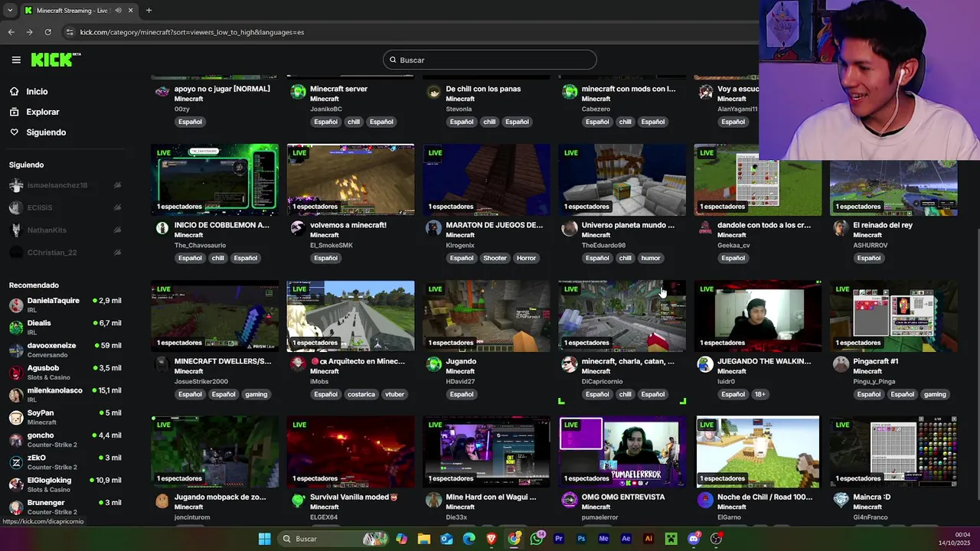Viewport: 980px width, 551px height.
Task: Open WhatsApp from the taskbar
Action: tap(537, 539)
